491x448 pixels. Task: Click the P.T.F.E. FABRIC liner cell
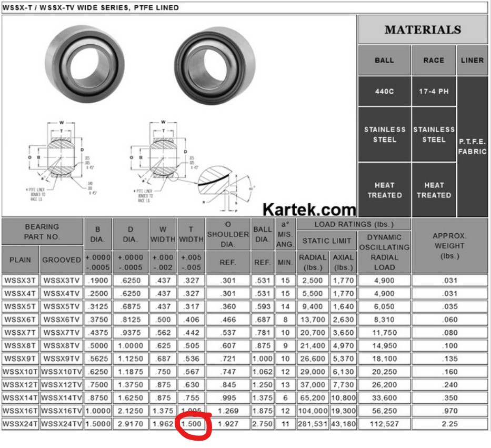coord(472,146)
